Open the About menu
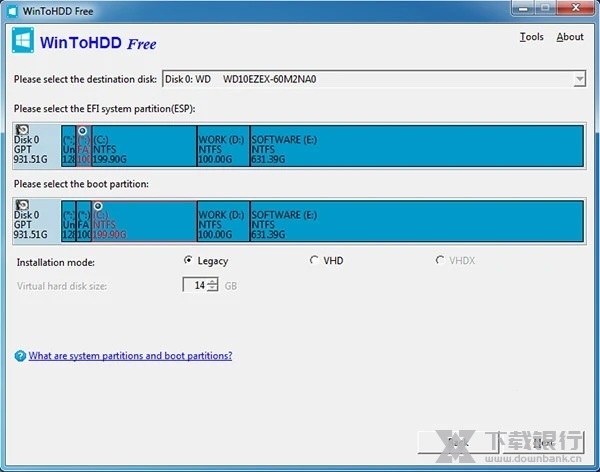Viewport: 600px width, 472px height. (570, 37)
